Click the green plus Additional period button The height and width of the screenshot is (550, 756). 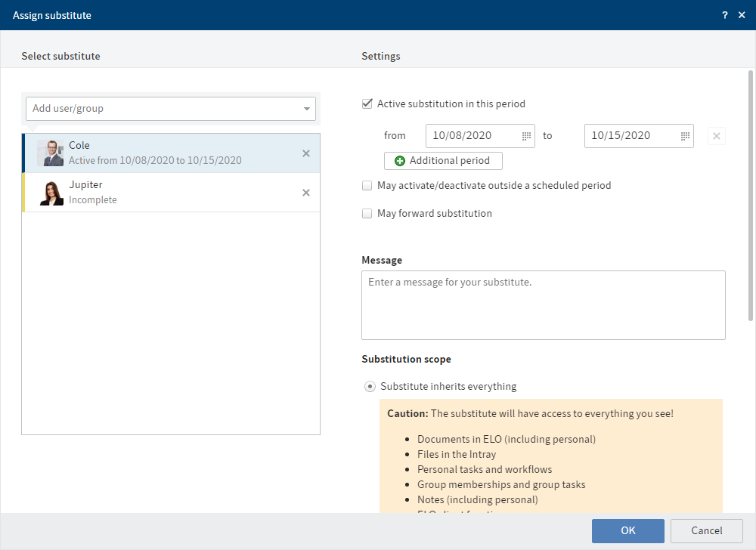click(x=443, y=161)
